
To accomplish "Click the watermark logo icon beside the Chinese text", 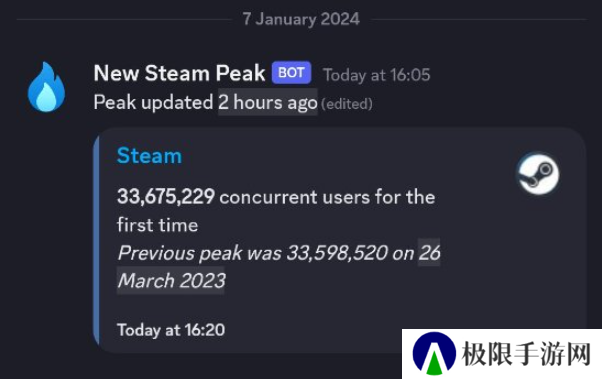I will pyautogui.click(x=434, y=354).
